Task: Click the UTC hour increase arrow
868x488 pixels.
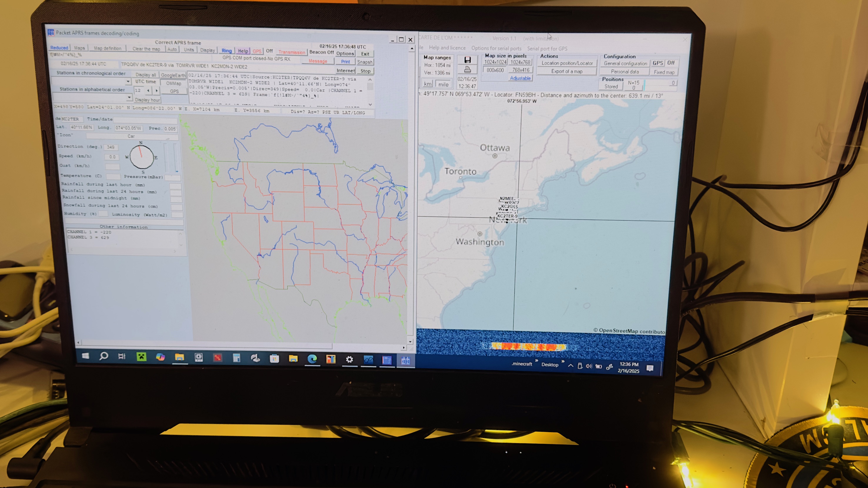Action: point(157,90)
